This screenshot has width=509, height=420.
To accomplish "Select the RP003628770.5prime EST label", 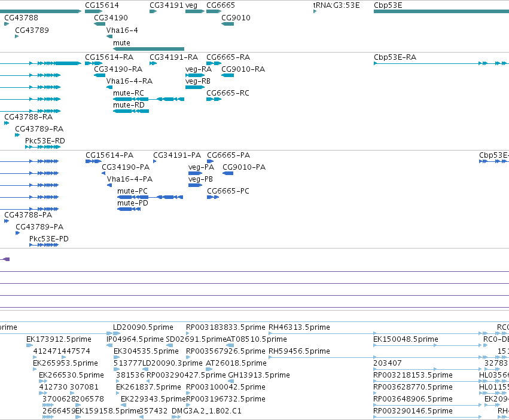I will click(x=413, y=387).
